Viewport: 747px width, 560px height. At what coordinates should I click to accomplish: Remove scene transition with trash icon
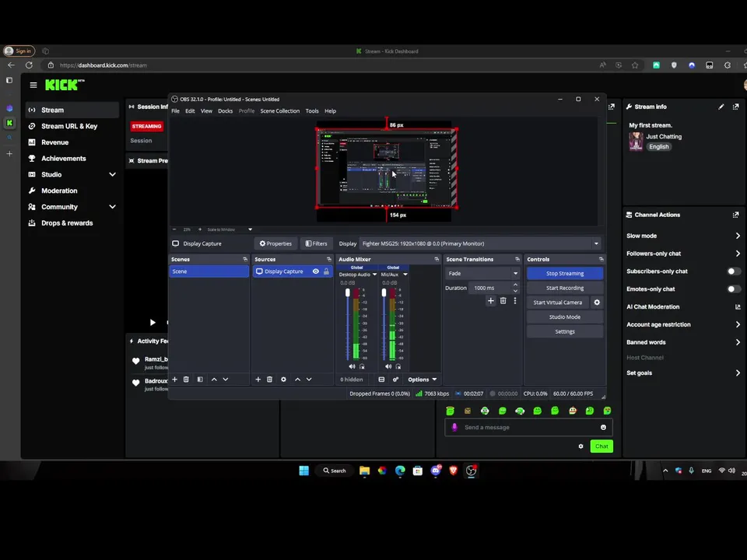click(503, 300)
